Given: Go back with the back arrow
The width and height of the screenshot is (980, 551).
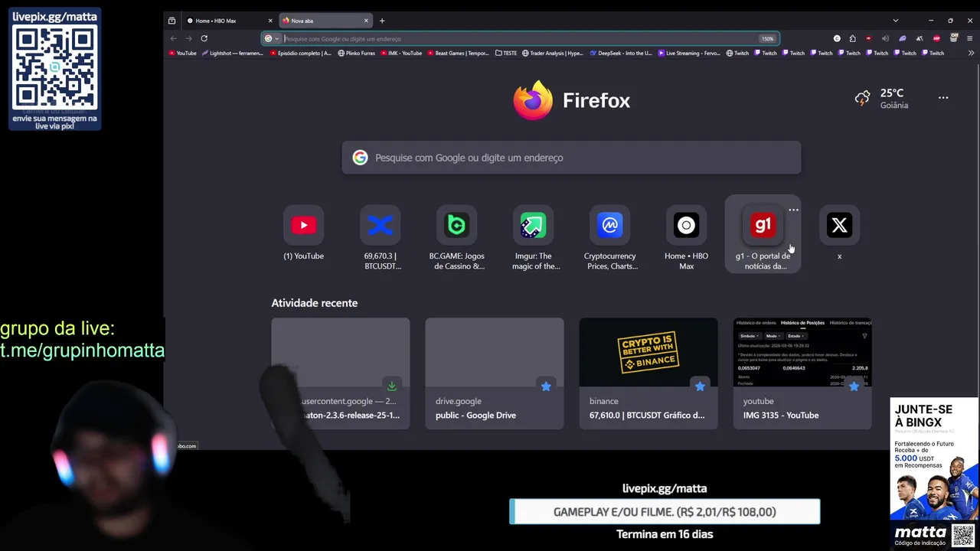Looking at the screenshot, I should (174, 38).
